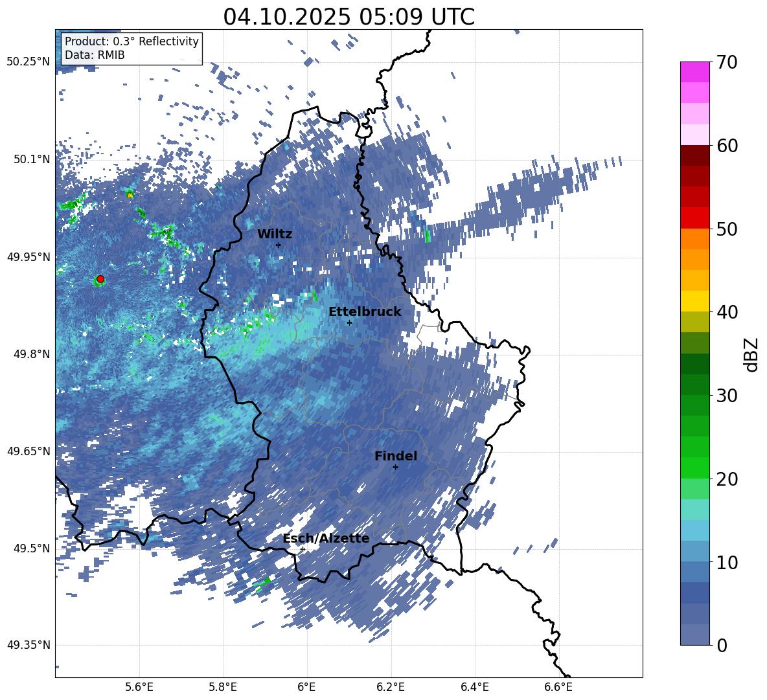Click the 50.1°N latitude label
The height and width of the screenshot is (700, 767).
click(32, 159)
